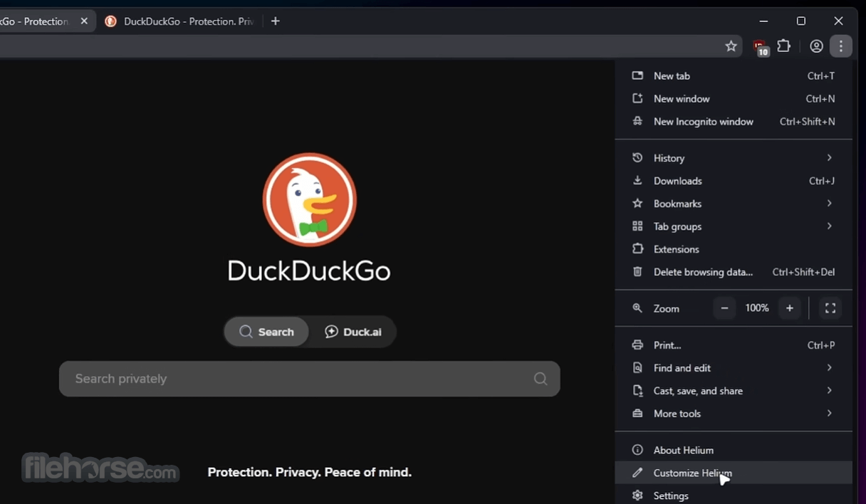Open Extensions from the menu
The image size is (866, 504).
click(734, 249)
